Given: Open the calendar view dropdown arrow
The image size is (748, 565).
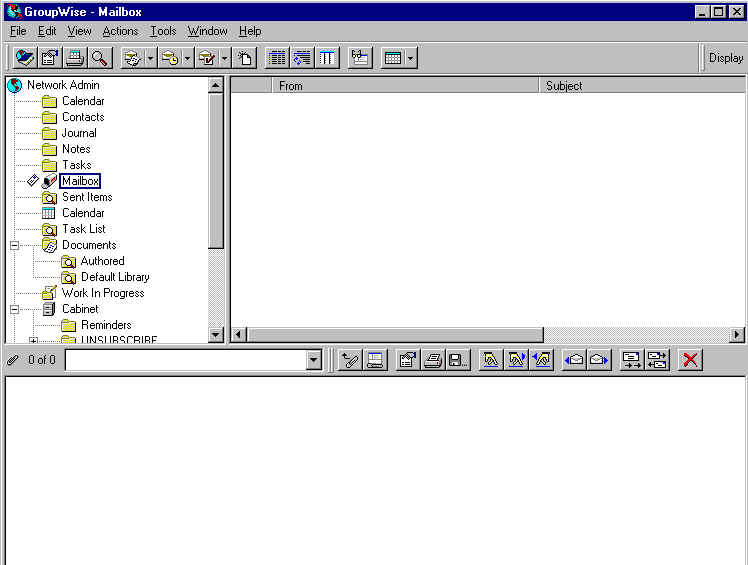Looking at the screenshot, I should click(x=411, y=58).
